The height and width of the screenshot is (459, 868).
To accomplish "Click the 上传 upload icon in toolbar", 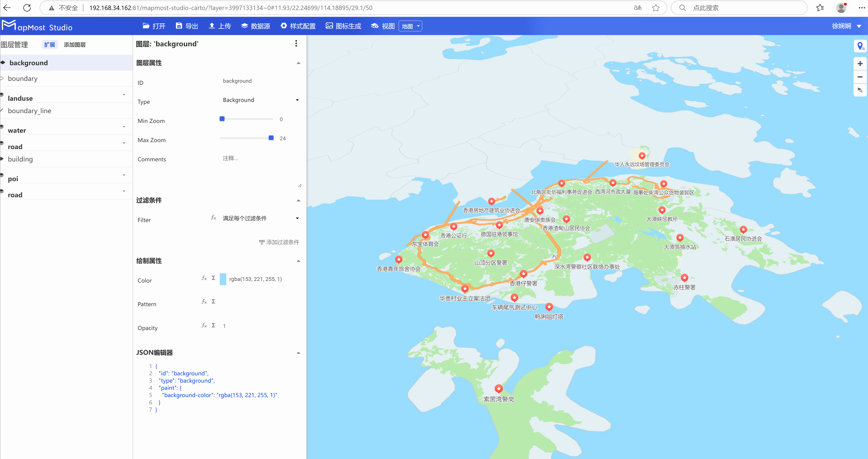I will point(220,26).
